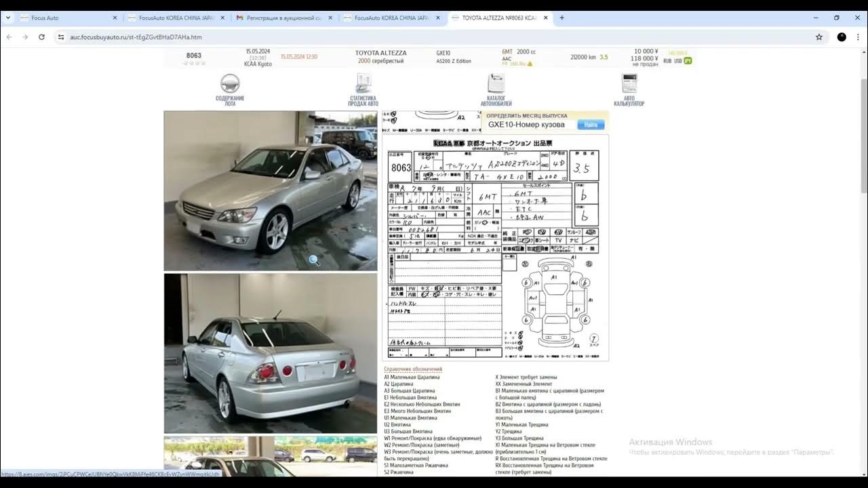Click the browser address bar
Screen dimensions: 868x488
434,37
